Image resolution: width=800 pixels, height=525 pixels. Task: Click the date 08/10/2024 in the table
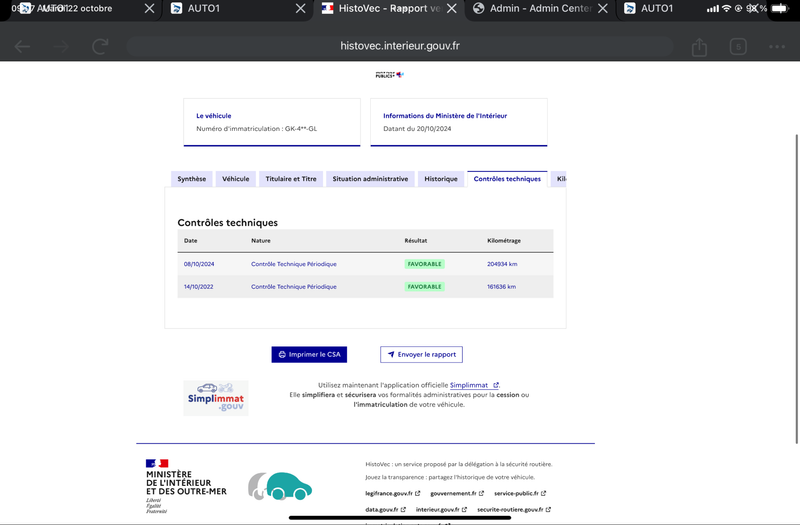199,264
